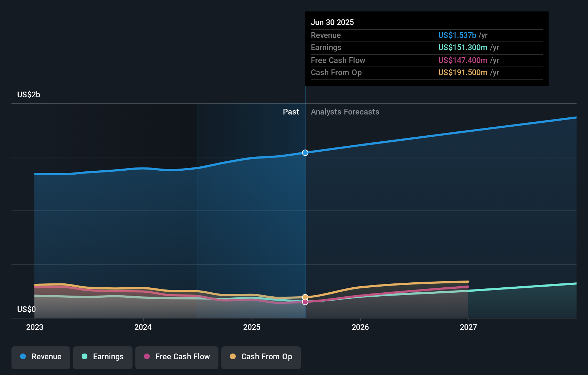Select the Revenue data point marker on the chart
The image size is (588, 375).
click(305, 153)
